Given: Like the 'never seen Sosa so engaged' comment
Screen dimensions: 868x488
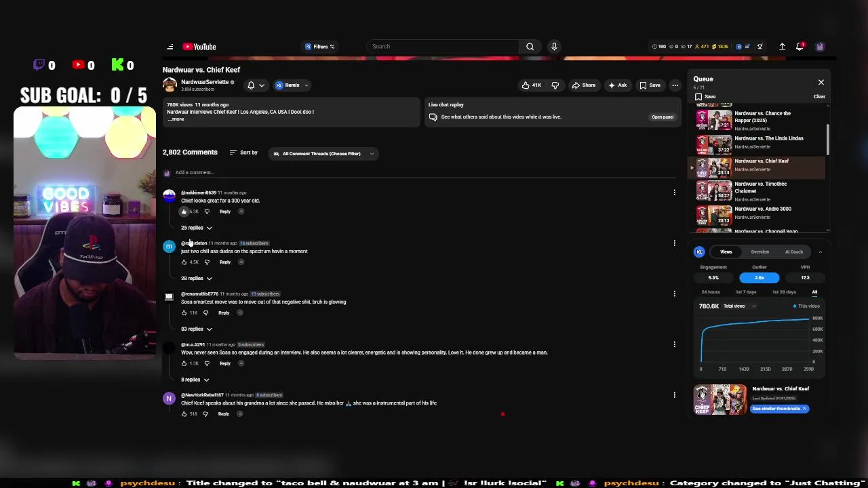Looking at the screenshot, I should [x=184, y=363].
